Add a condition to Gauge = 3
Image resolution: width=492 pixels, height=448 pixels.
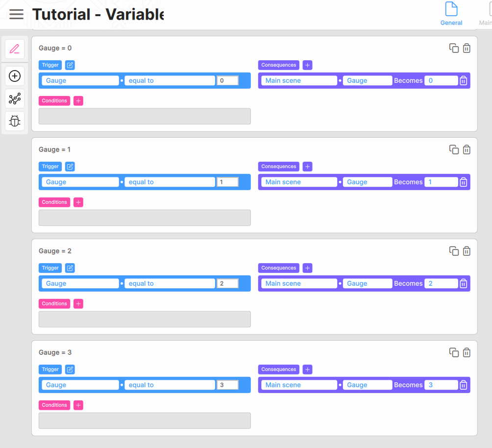point(78,405)
